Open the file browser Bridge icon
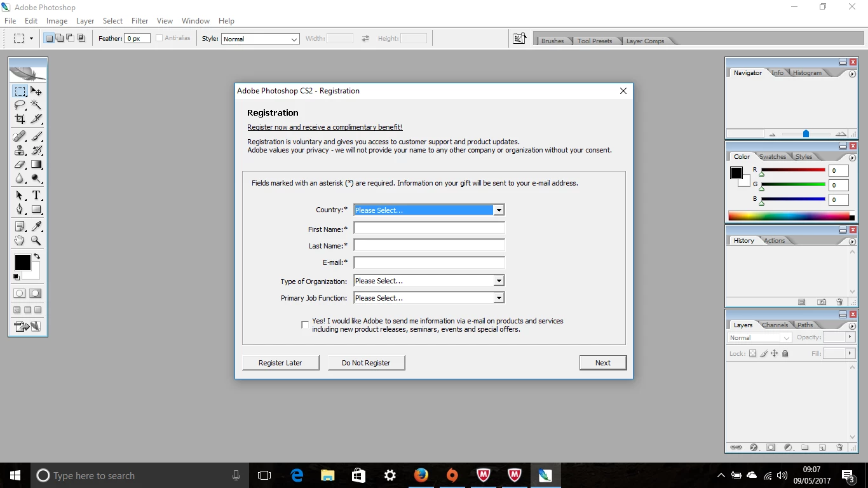Screen dimensions: 868x488 click(x=520, y=38)
